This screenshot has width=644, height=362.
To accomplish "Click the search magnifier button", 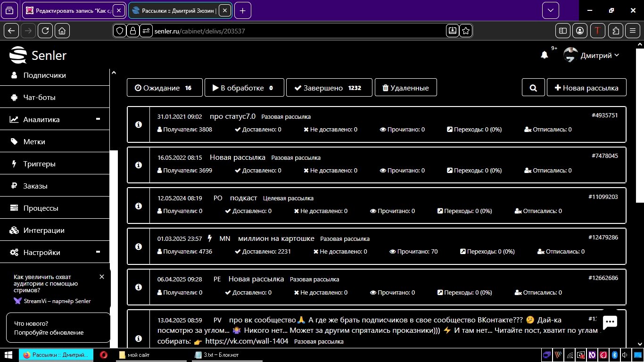I will pos(533,88).
